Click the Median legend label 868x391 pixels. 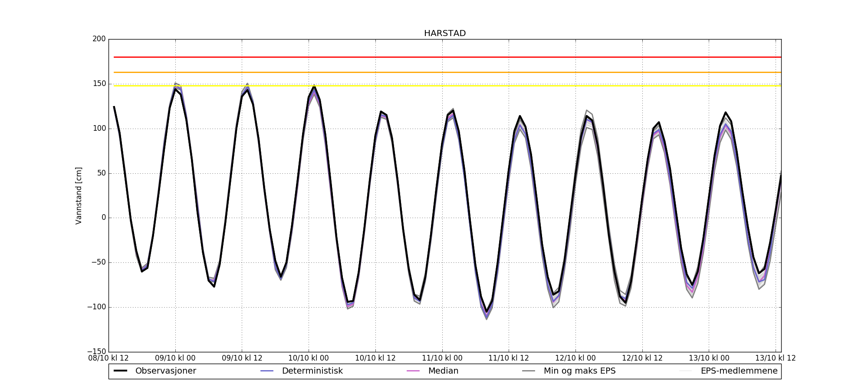pos(443,371)
